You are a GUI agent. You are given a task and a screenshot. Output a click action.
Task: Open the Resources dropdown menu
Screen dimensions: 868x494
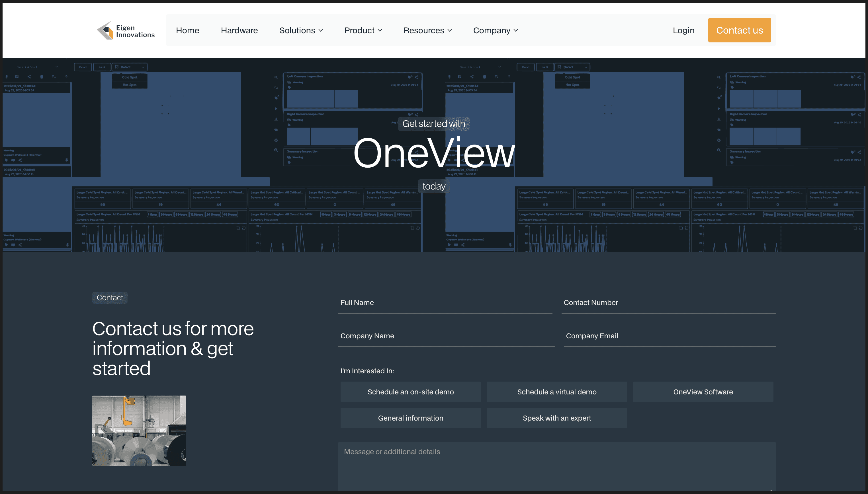point(427,30)
